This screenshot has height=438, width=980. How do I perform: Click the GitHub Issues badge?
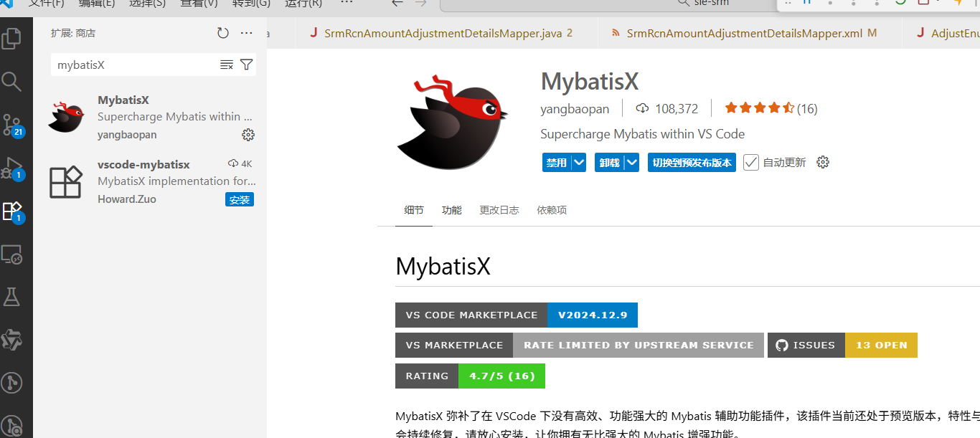(806, 345)
